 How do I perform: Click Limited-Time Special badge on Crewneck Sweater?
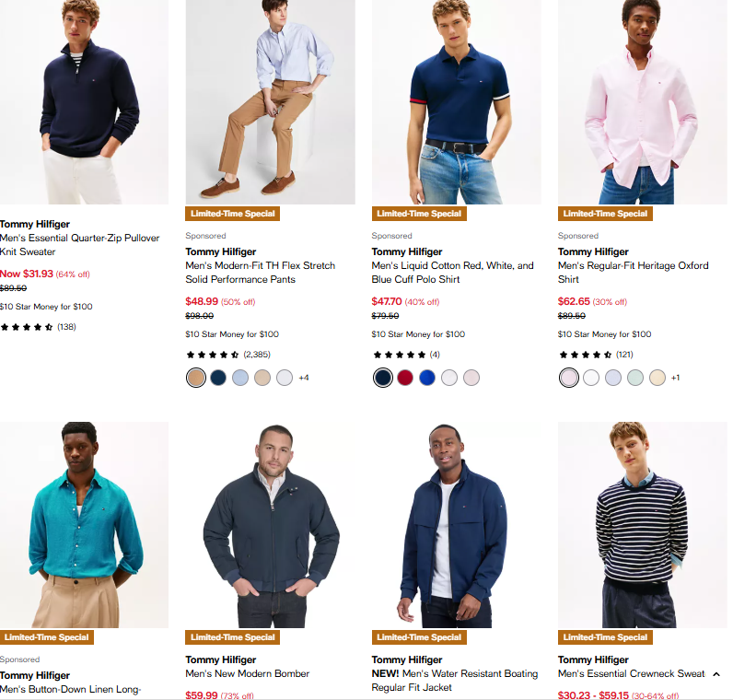(605, 637)
